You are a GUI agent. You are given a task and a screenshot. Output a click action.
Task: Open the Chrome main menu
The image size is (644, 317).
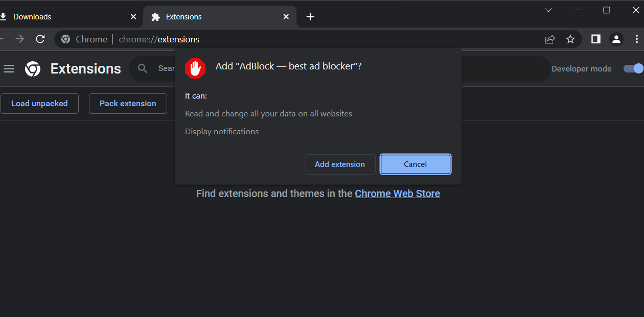pos(637,39)
